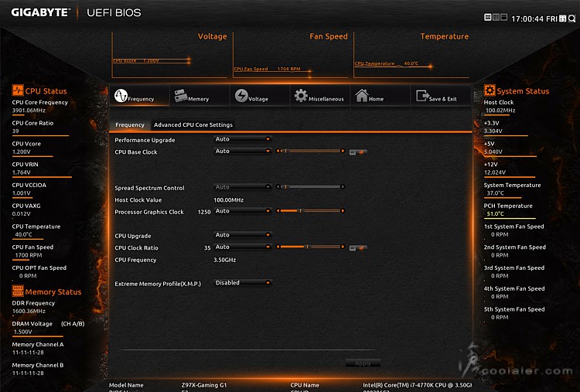
Task: Open the calendar icon next to FRI
Action: pyautogui.click(x=563, y=19)
